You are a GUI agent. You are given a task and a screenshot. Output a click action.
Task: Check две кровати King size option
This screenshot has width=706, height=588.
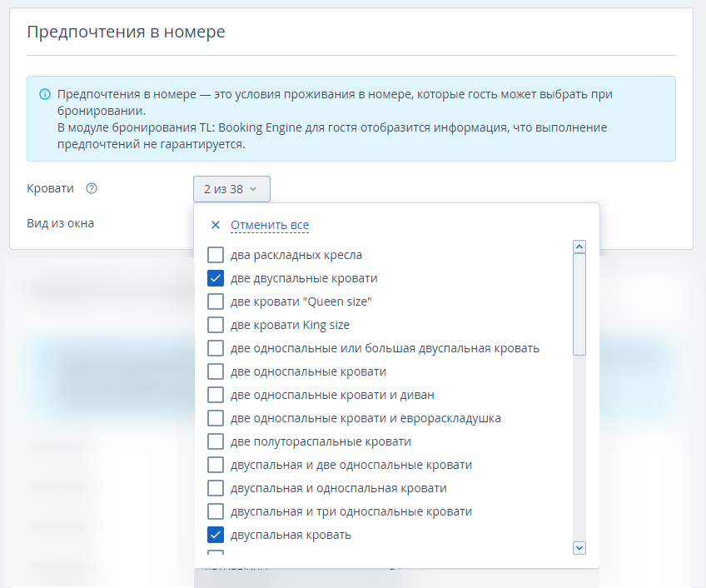[x=216, y=325]
